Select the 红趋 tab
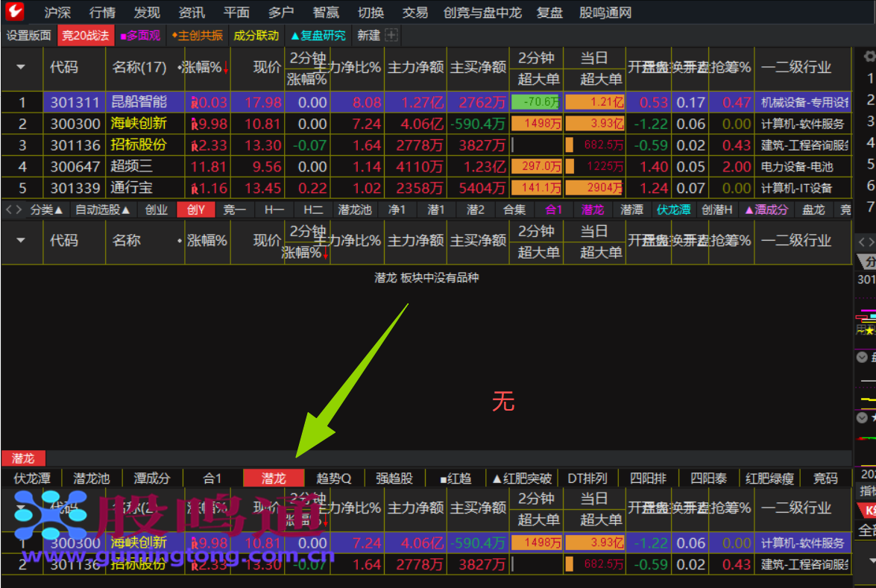This screenshot has height=588, width=876. pyautogui.click(x=456, y=478)
